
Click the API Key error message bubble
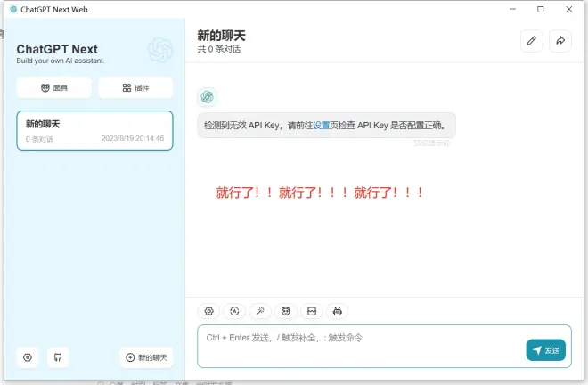[327, 126]
